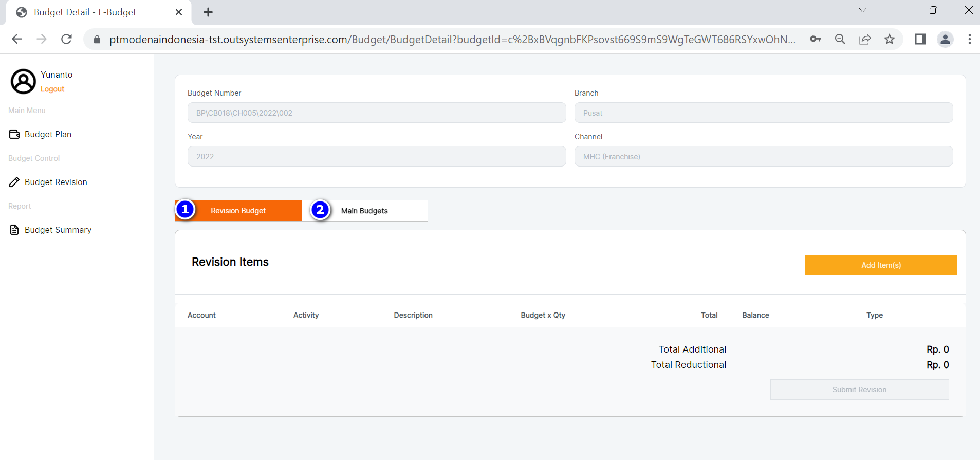Open the password manager key icon
This screenshot has width=980, height=460.
pyautogui.click(x=815, y=39)
